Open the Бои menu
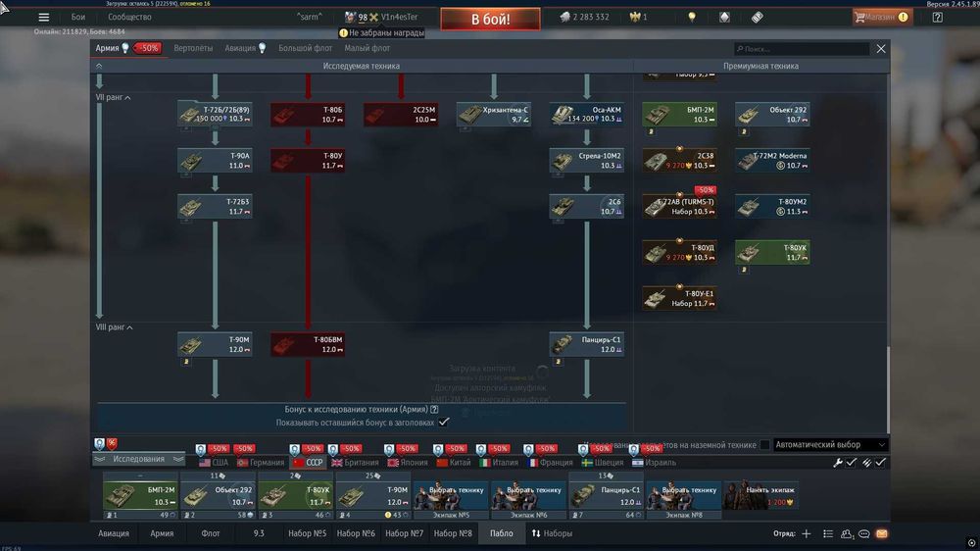The image size is (980, 551). pyautogui.click(x=78, y=17)
